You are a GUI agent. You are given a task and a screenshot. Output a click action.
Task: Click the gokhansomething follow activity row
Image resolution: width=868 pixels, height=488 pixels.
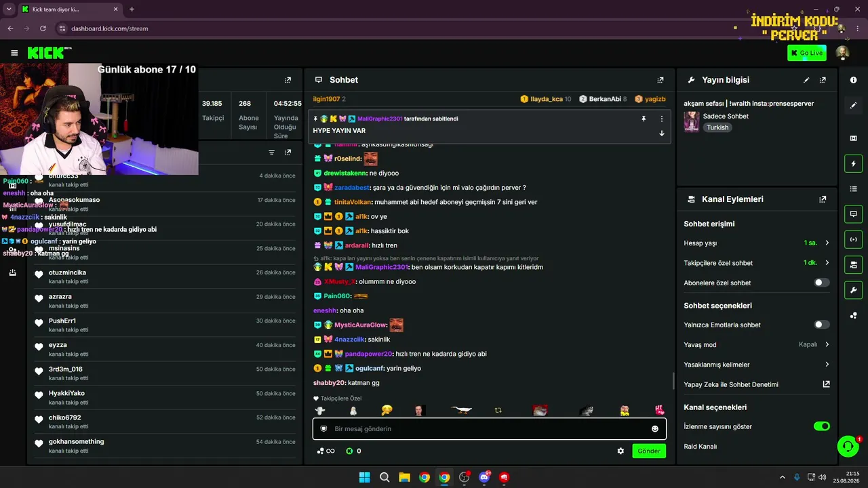(166, 445)
